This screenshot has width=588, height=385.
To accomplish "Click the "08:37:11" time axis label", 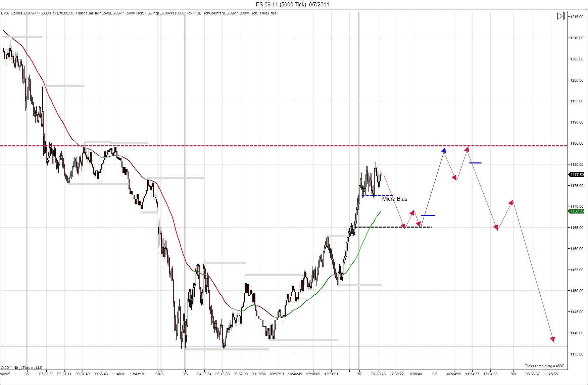I will click(64, 374).
